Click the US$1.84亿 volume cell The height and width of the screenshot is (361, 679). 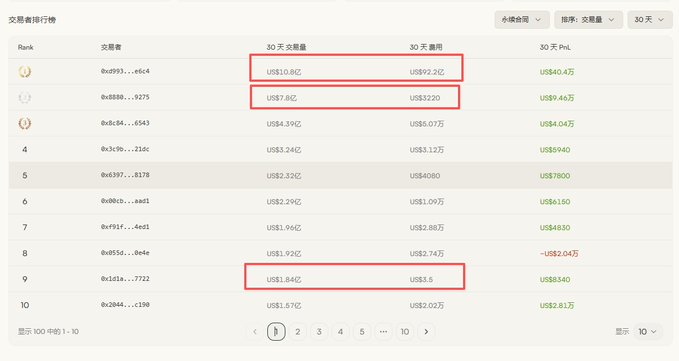(x=284, y=280)
